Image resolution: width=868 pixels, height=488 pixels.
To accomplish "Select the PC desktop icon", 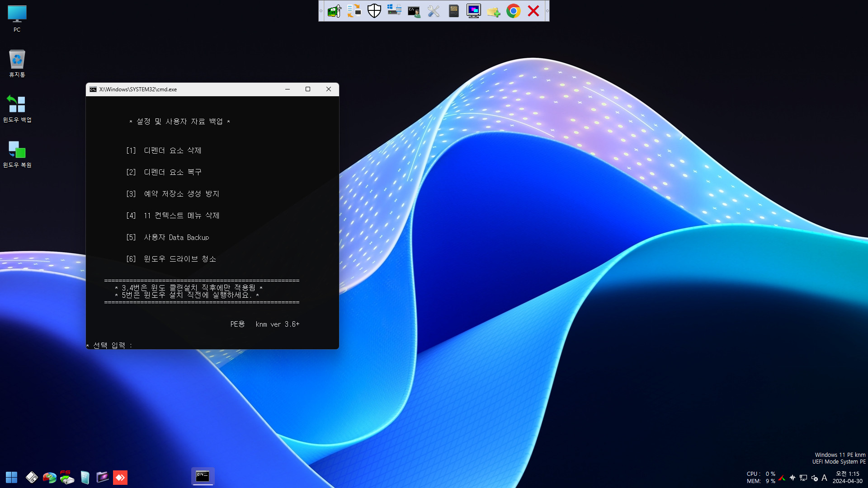I will pyautogui.click(x=17, y=19).
